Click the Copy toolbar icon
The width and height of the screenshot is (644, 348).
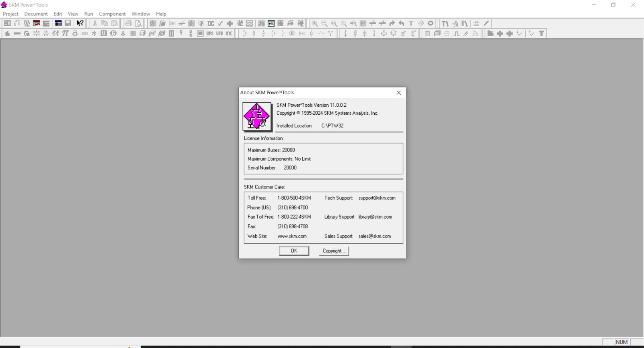click(x=105, y=23)
